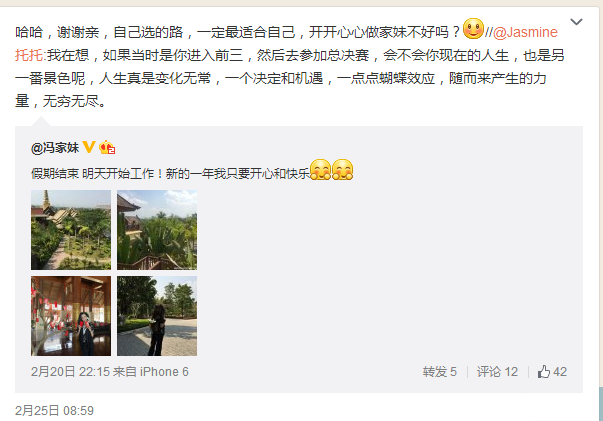Click the orange verified V badge
The width and height of the screenshot is (603, 421).
(x=89, y=147)
